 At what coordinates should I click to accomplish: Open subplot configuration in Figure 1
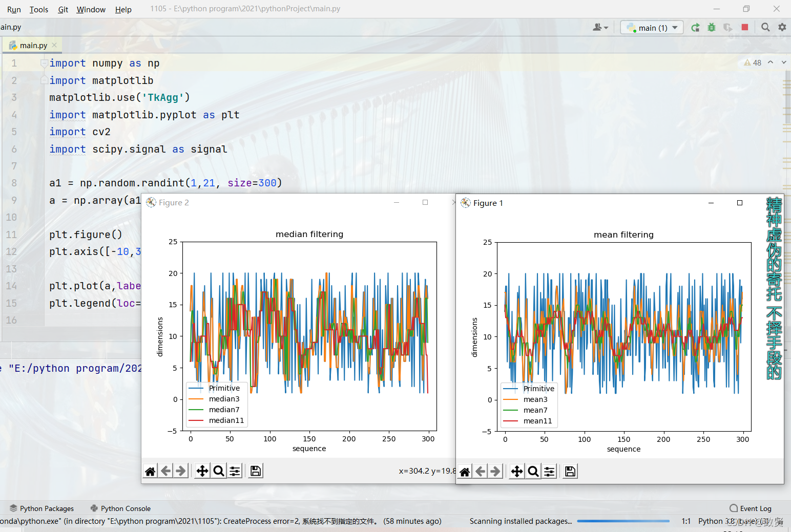[x=549, y=471]
